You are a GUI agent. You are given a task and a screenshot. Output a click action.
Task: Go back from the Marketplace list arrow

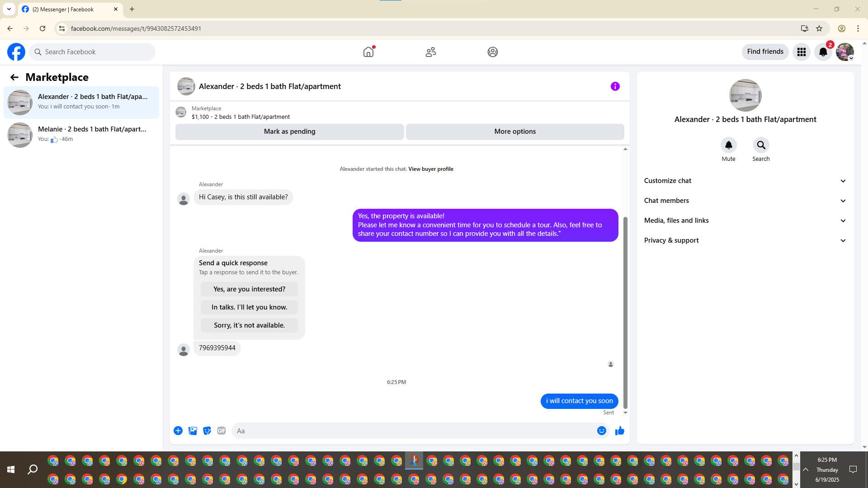[x=14, y=77]
